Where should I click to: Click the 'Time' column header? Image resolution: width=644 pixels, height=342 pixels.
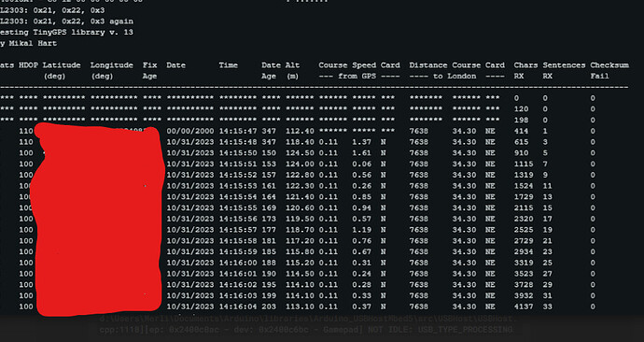tap(229, 65)
